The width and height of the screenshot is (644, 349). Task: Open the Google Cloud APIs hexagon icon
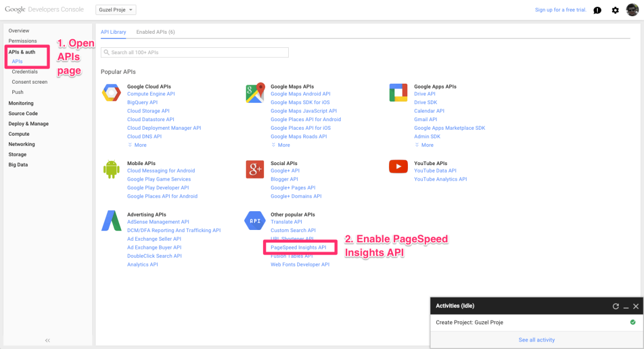click(x=111, y=92)
